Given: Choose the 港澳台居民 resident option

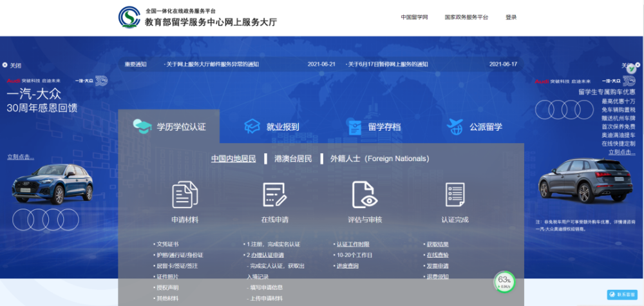Looking at the screenshot, I should coord(293,158).
